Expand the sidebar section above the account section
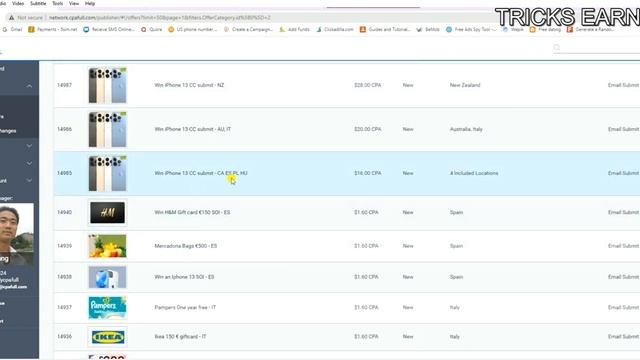Viewport: 640px width, 360px height. (29, 163)
